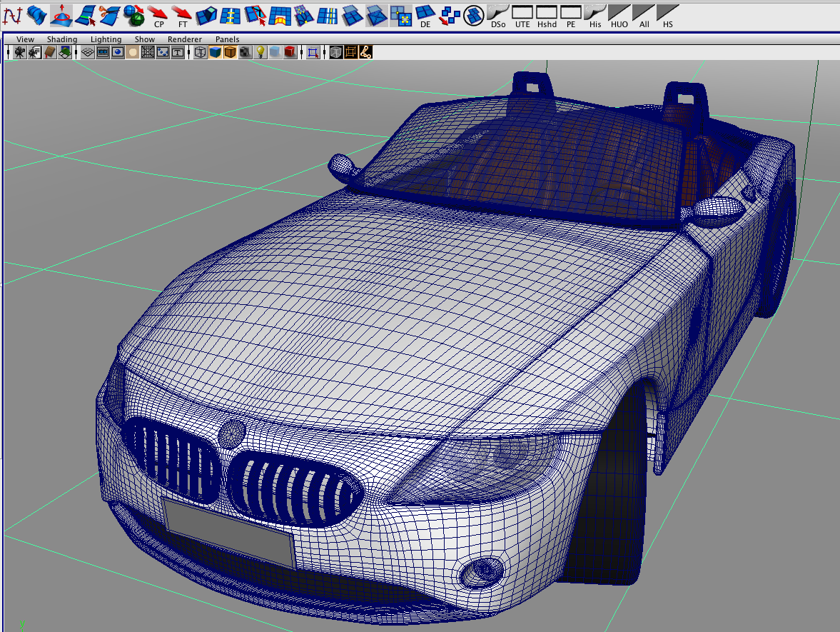Open camera attributes icon
840x632 pixels.
point(35,52)
